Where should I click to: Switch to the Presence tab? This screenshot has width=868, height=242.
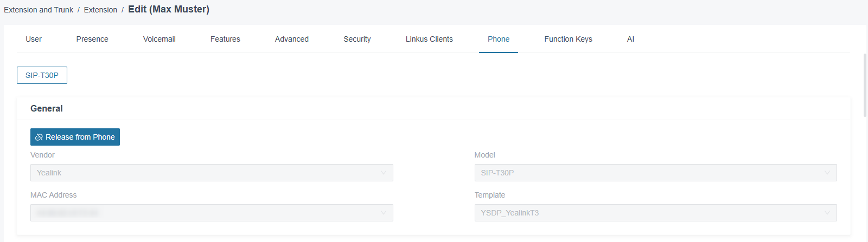92,39
